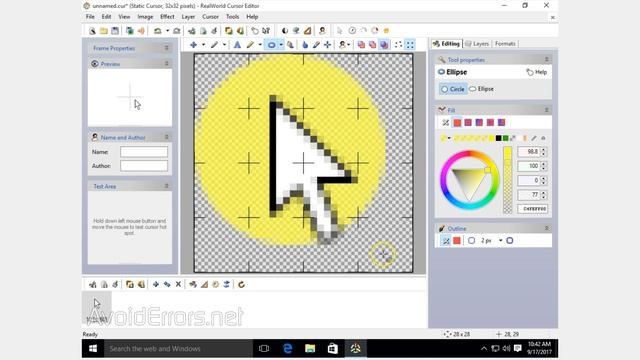Open the color palette dropdown in Fill
This screenshot has height=360, width=640.
(449, 138)
